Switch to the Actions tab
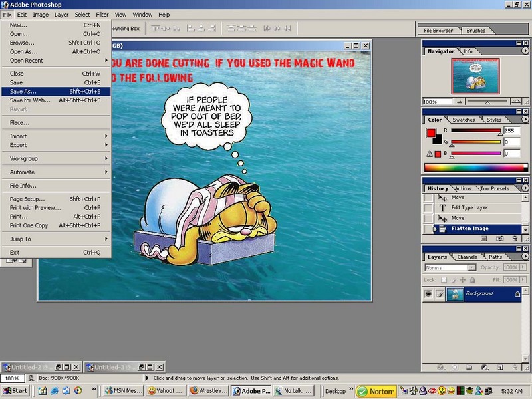Viewport: 532px width, 399px height. click(463, 188)
